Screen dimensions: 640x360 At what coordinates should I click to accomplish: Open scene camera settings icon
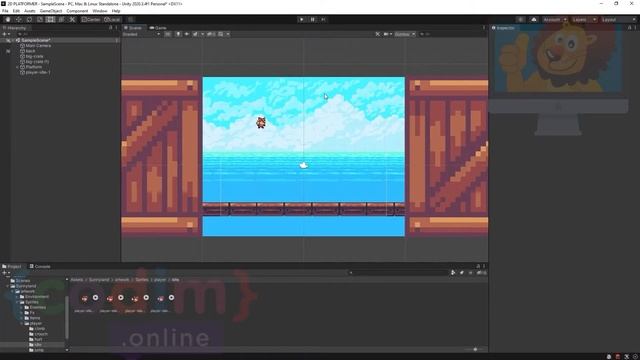point(386,34)
